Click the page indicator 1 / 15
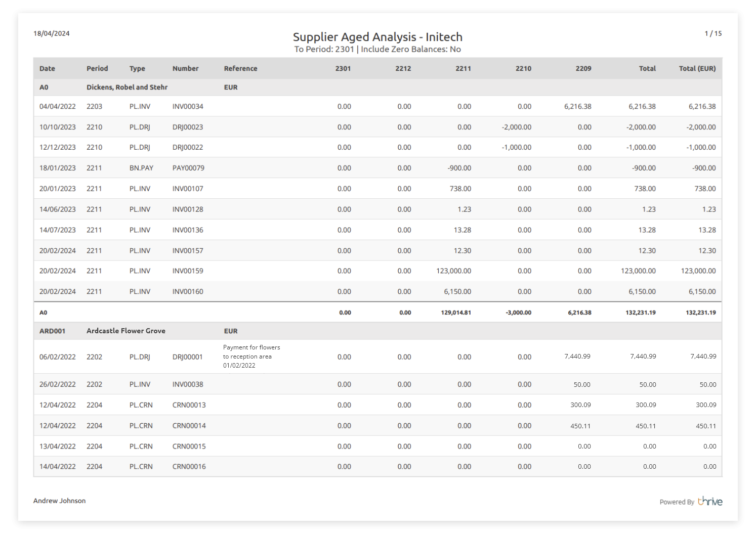The height and width of the screenshot is (534, 756). point(713,33)
